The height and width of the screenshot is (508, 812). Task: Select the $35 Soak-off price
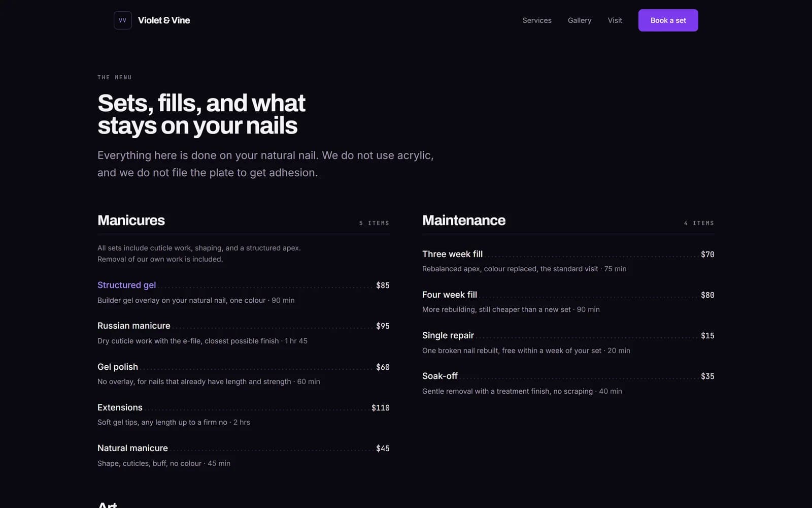coord(707,376)
